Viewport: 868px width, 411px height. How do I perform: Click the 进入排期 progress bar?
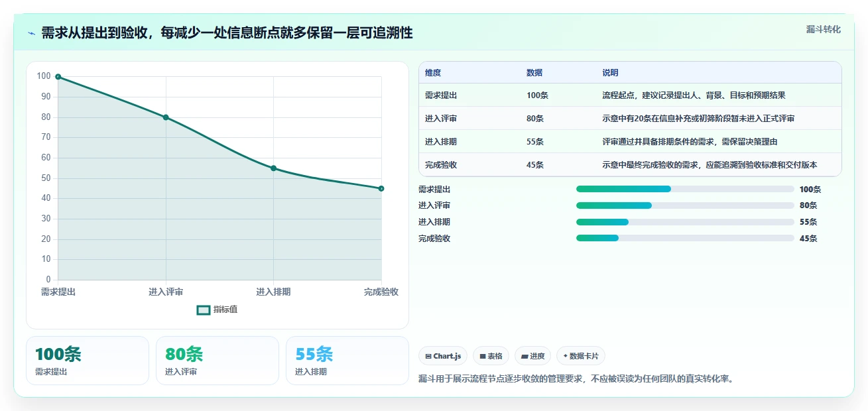click(685, 222)
